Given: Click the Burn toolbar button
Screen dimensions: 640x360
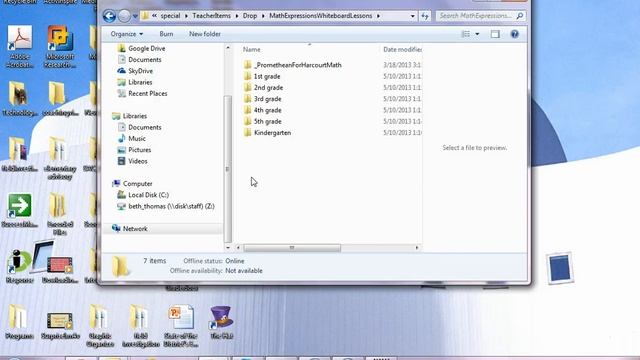Looking at the screenshot, I should (x=166, y=34).
